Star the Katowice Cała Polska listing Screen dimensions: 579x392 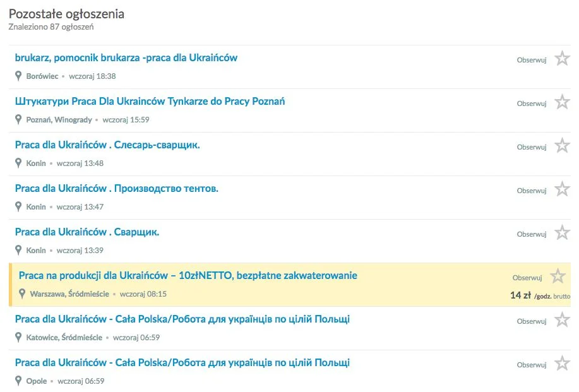pyautogui.click(x=562, y=320)
